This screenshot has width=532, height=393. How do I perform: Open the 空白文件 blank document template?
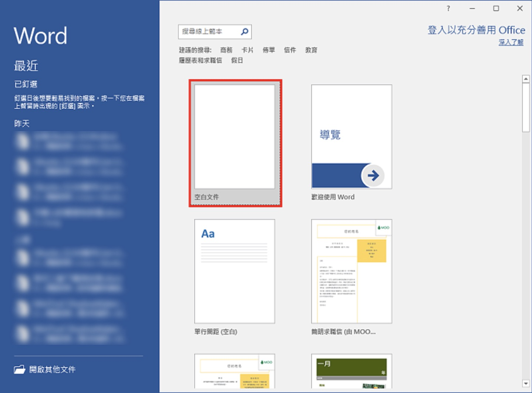pyautogui.click(x=235, y=143)
